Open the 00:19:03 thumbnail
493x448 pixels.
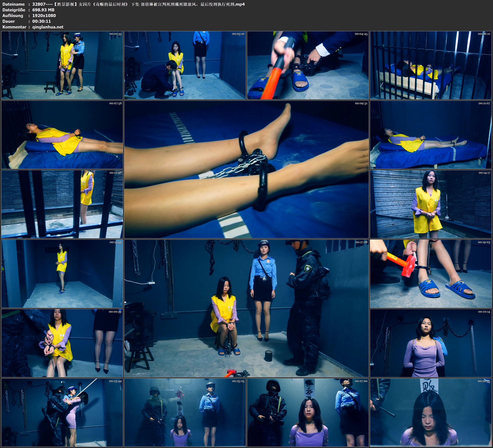click(x=431, y=273)
